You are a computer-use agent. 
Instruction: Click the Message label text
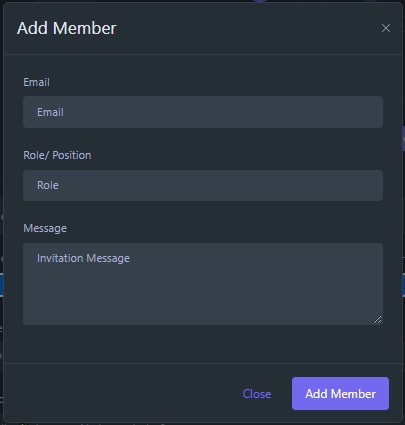pos(45,228)
